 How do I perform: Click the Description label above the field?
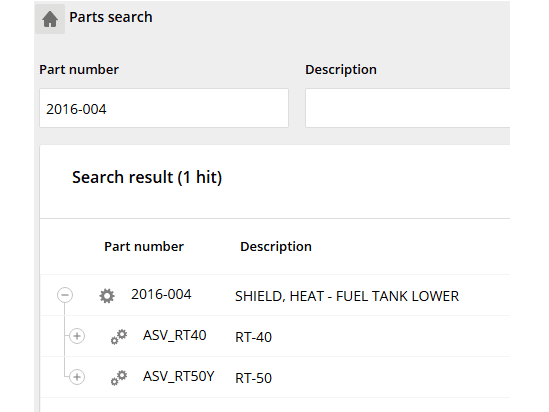point(341,70)
